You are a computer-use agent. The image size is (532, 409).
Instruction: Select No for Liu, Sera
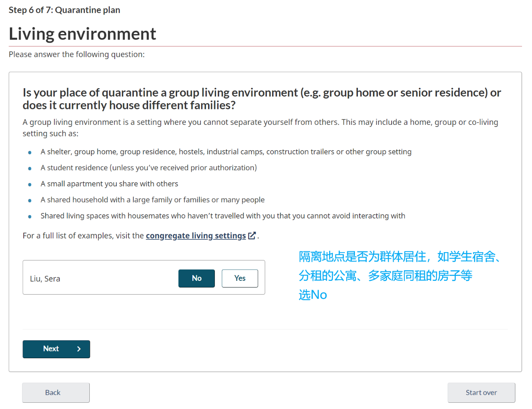click(197, 278)
